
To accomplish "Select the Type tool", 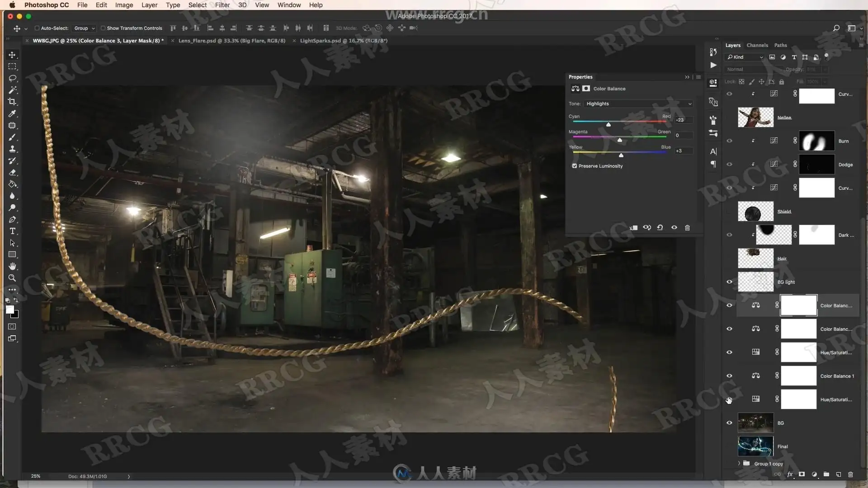I will click(x=12, y=231).
